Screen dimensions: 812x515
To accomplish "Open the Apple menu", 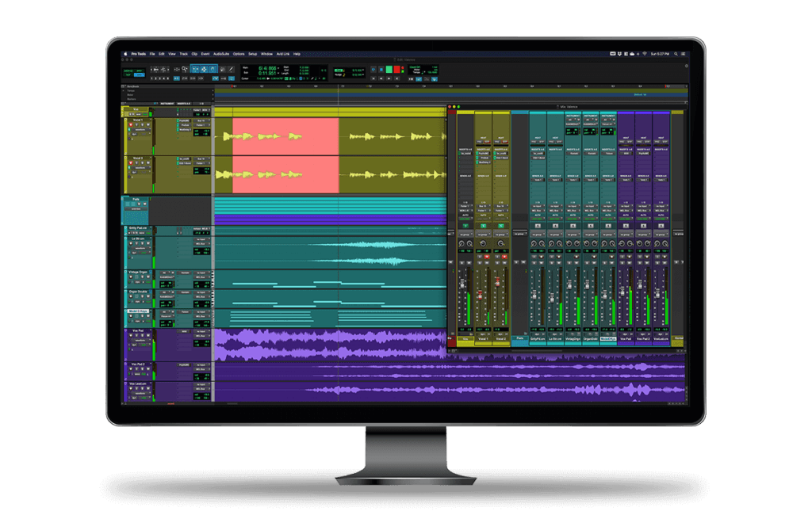I will 125,54.
